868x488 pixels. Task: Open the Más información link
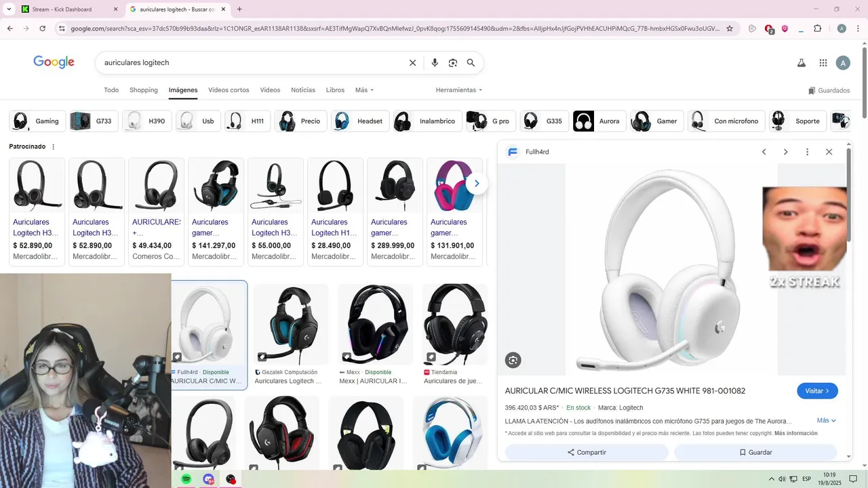[795, 434]
